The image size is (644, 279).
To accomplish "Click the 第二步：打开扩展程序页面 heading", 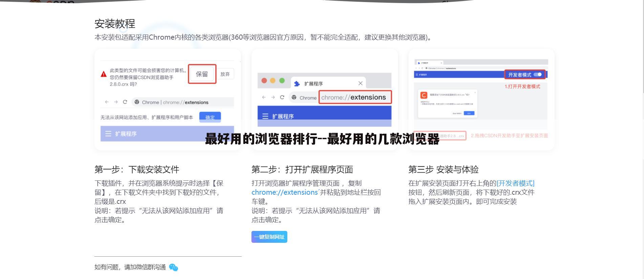I will (302, 169).
